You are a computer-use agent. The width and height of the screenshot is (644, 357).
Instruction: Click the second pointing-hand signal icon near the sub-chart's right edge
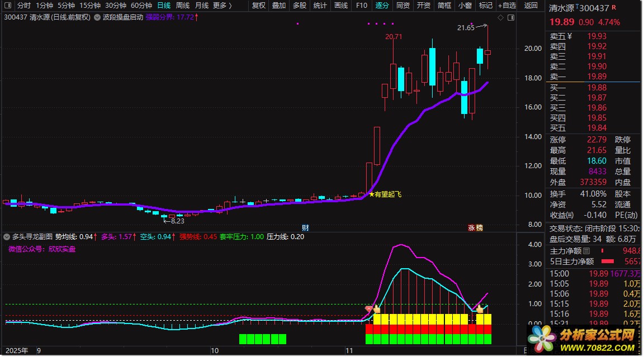480,308
